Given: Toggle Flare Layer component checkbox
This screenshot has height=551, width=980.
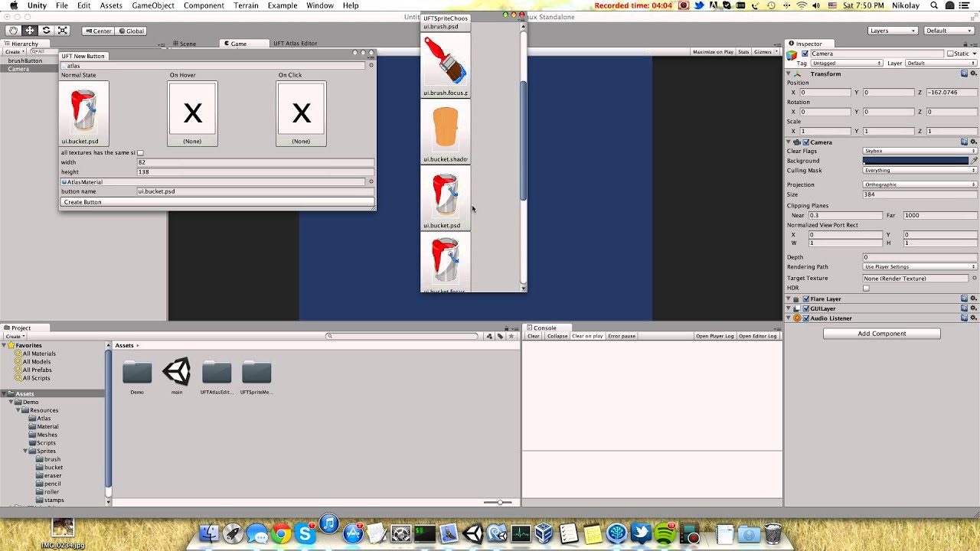Looking at the screenshot, I should pyautogui.click(x=805, y=299).
